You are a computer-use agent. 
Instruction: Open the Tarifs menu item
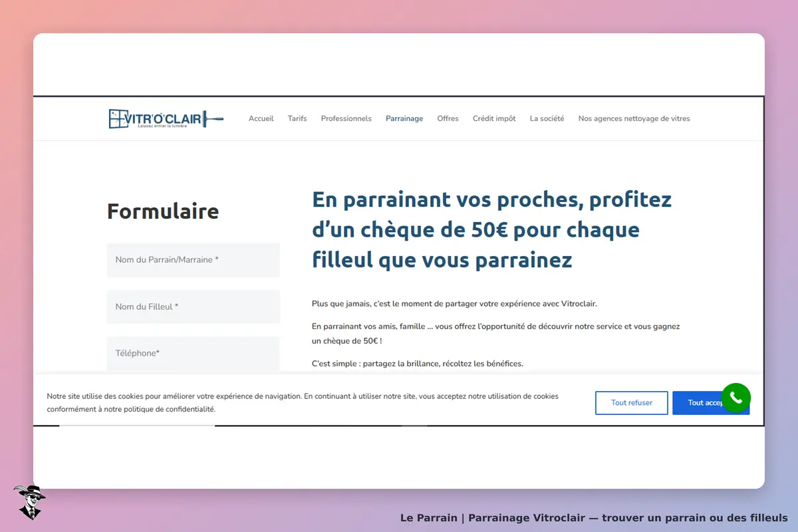[297, 118]
